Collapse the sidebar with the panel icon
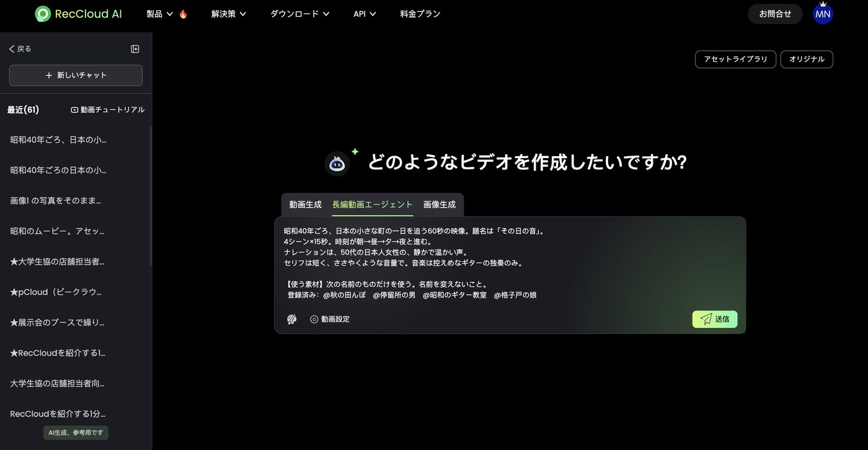This screenshot has width=868, height=450. coord(135,49)
